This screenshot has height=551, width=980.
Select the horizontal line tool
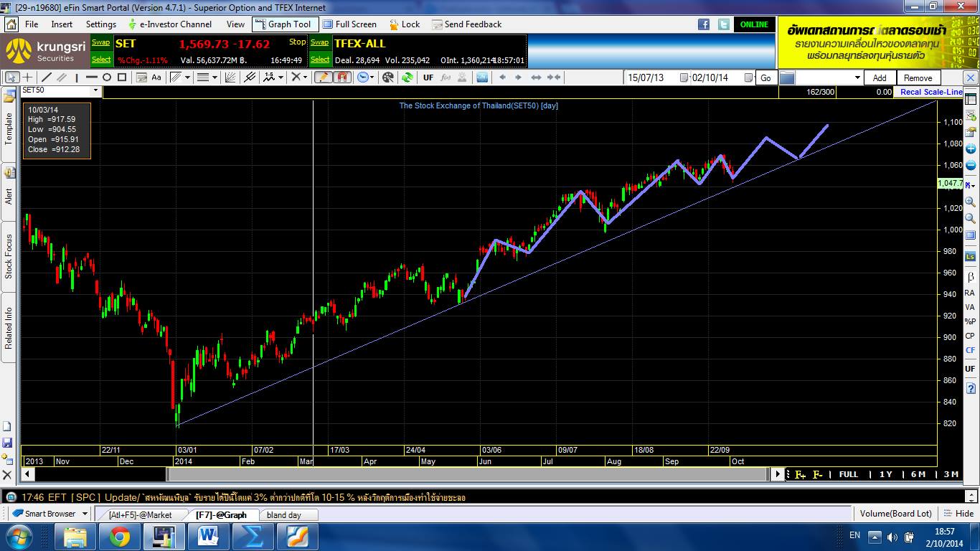pos(92,77)
